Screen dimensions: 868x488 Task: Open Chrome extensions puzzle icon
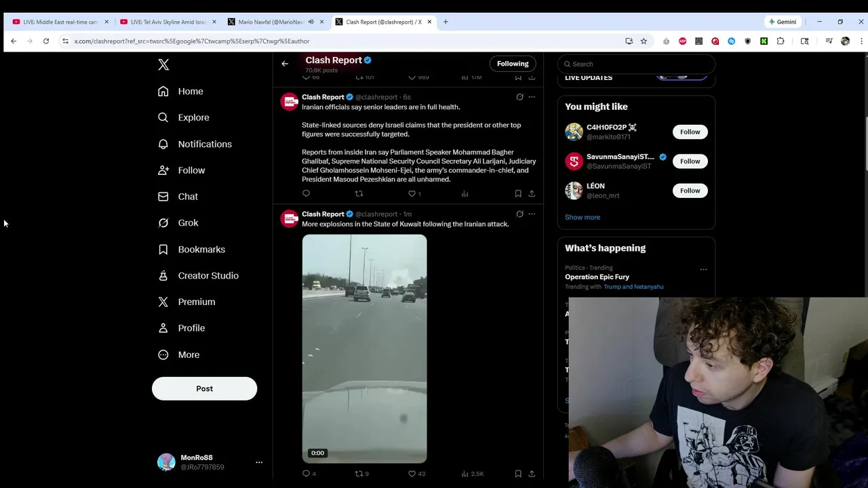coord(781,41)
